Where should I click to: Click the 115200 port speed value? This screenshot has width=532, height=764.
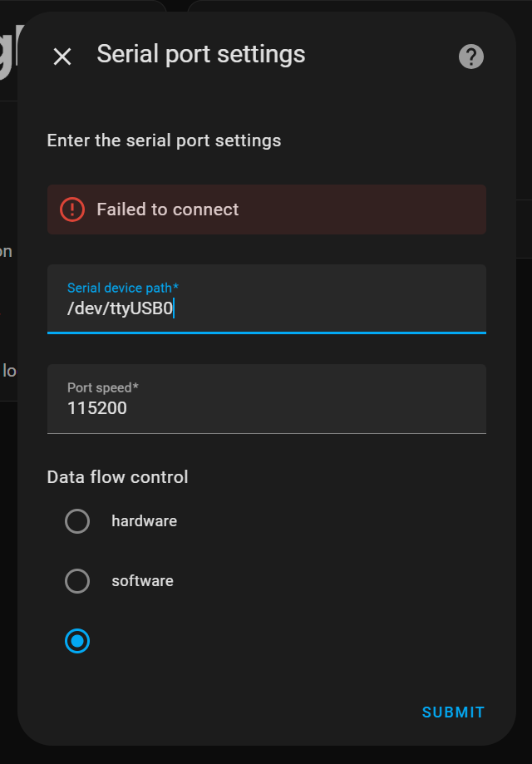point(97,408)
